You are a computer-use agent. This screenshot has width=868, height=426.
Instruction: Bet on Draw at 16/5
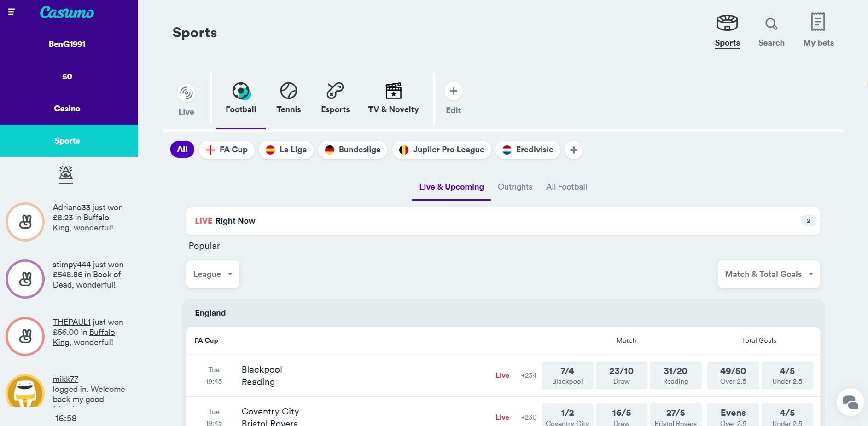pos(621,415)
